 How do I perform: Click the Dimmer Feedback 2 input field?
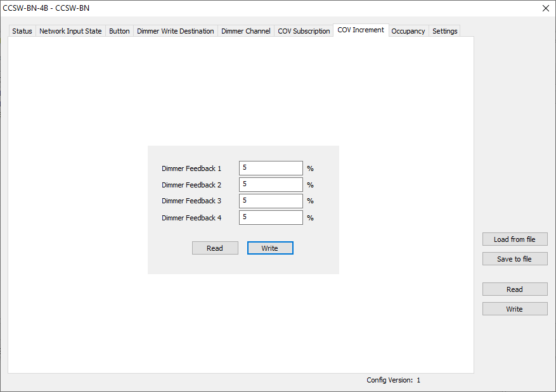(271, 184)
